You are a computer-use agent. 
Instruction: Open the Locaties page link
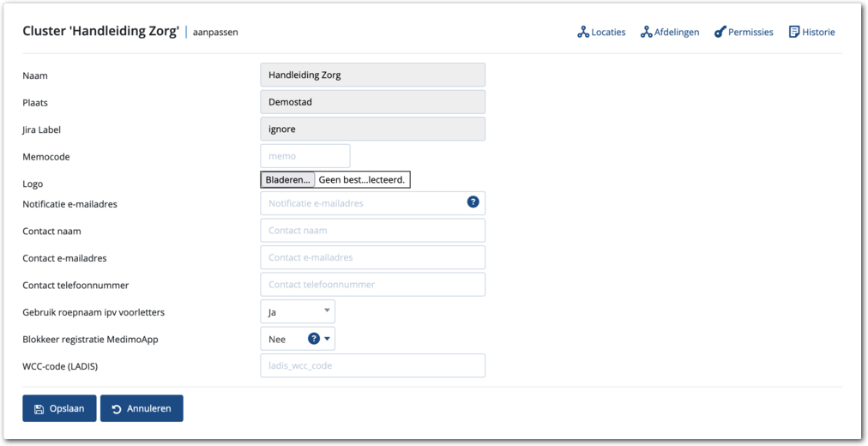(x=608, y=33)
